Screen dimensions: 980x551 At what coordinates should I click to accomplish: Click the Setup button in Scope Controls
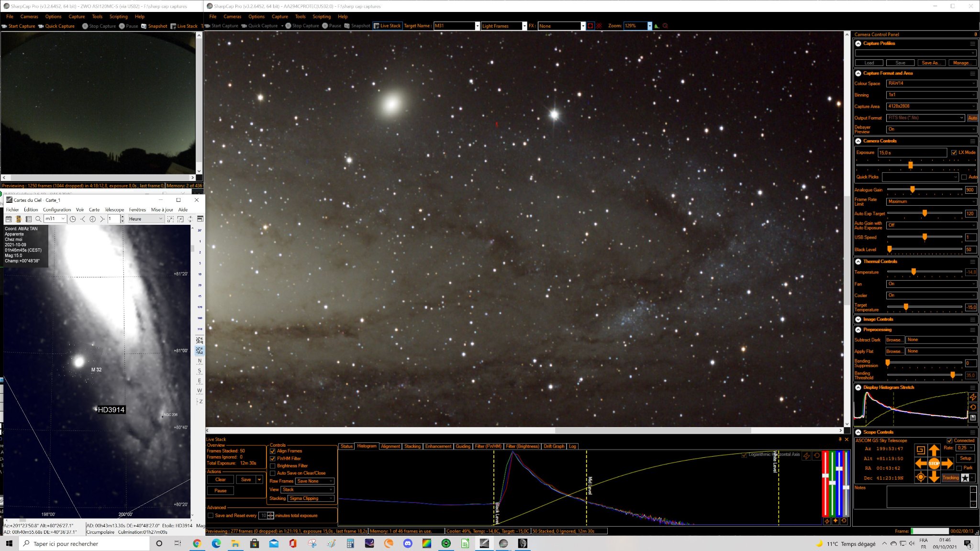point(966,458)
